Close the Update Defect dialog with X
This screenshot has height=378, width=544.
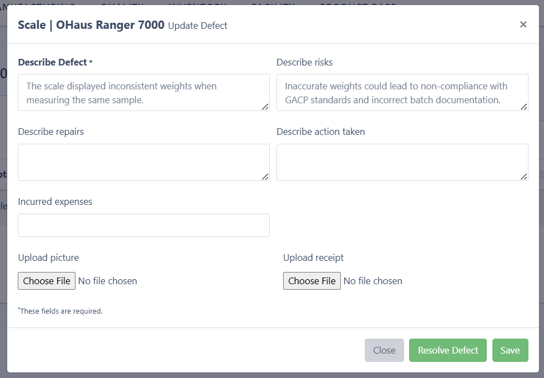pos(523,25)
